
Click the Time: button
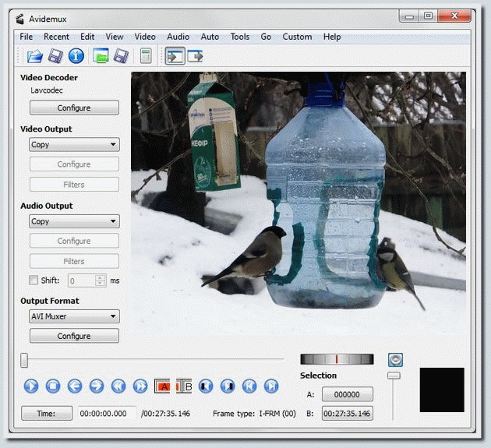click(47, 413)
